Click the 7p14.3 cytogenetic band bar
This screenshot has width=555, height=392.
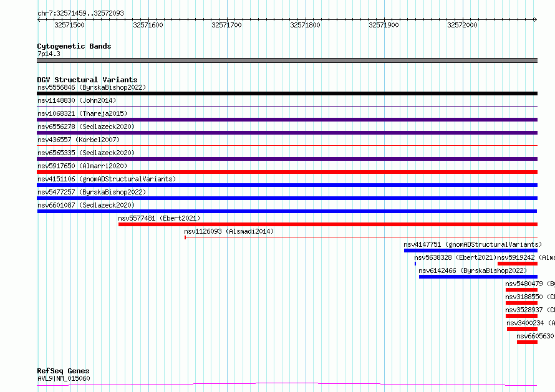click(287, 60)
